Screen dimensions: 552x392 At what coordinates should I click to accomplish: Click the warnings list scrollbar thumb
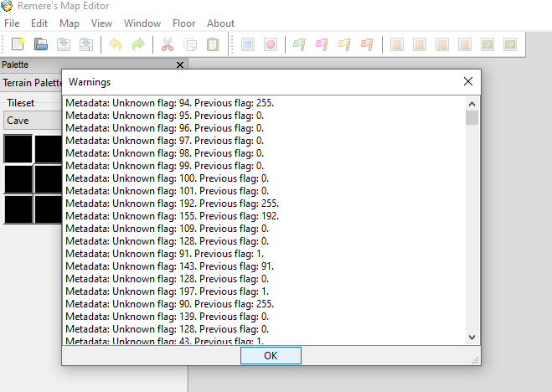click(x=472, y=118)
